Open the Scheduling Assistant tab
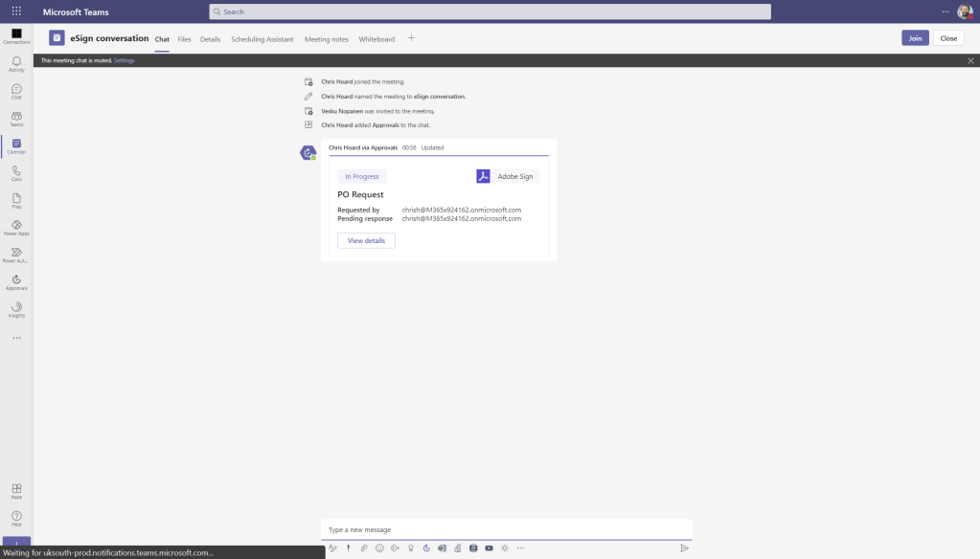 pos(262,39)
